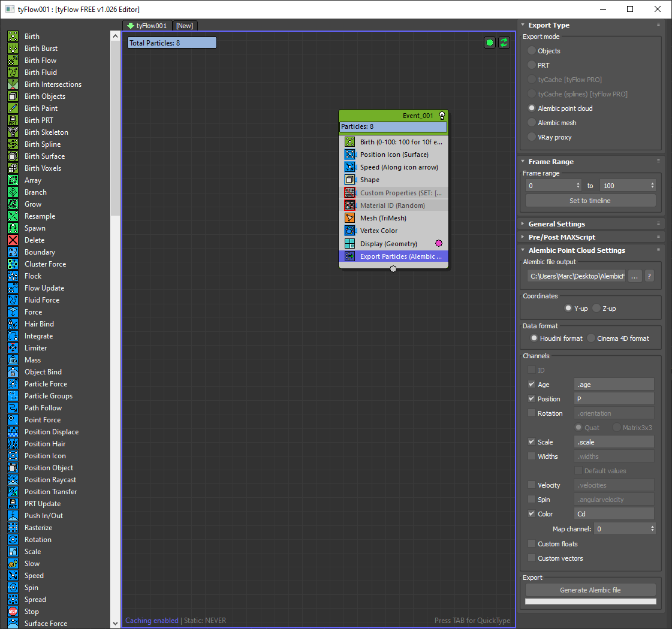672x629 pixels.
Task: Click the Vertex Color operator icon in Event_001
Action: pyautogui.click(x=349, y=231)
